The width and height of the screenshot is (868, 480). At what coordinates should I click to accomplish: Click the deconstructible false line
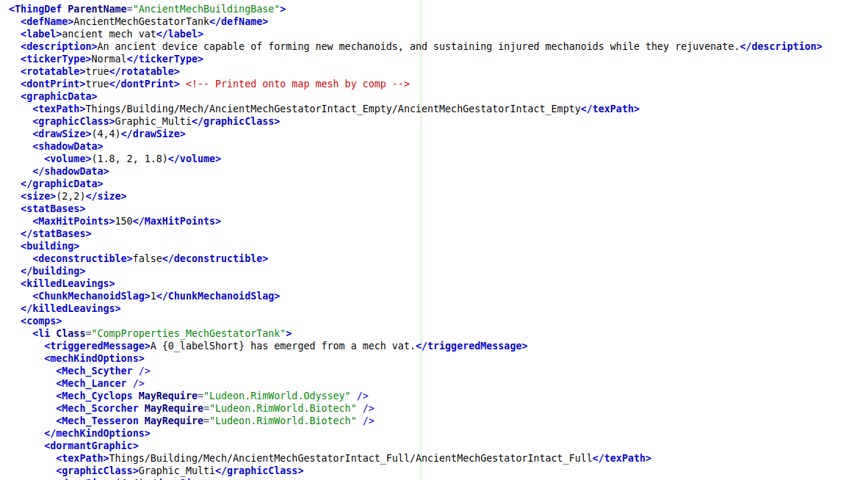click(x=151, y=259)
